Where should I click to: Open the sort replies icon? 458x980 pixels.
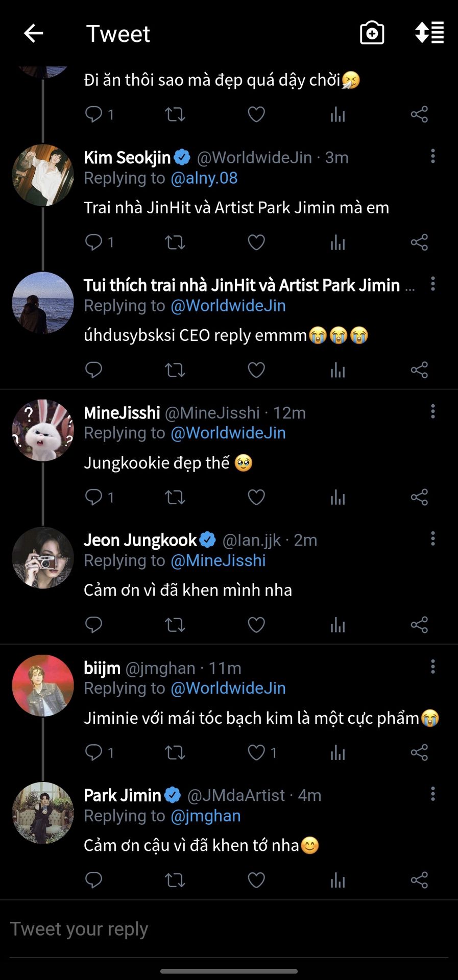click(429, 33)
